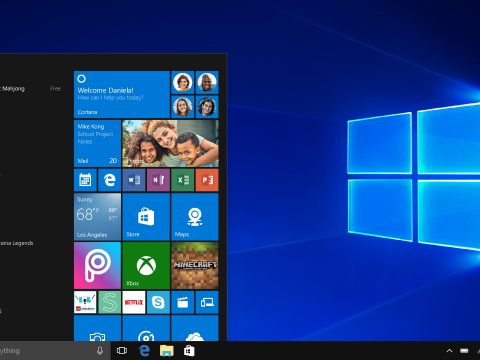Select the top-left woman contact tile
Viewport: 480px width, 360px height.
pos(183,82)
